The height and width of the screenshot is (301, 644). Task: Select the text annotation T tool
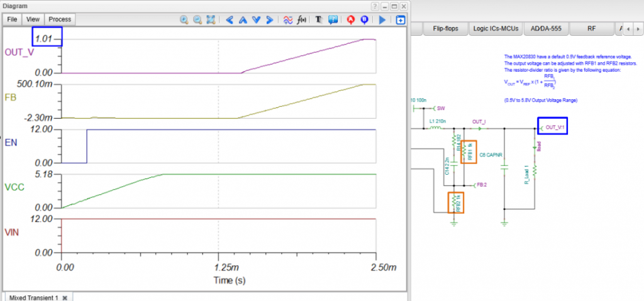[319, 19]
